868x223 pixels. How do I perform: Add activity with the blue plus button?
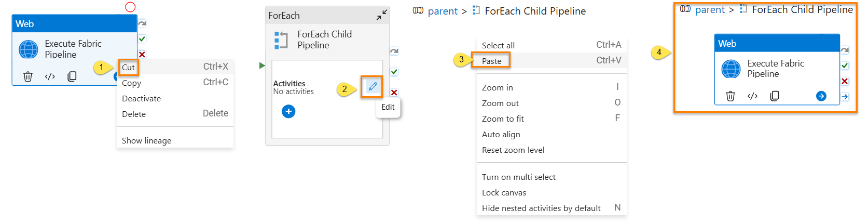[288, 111]
